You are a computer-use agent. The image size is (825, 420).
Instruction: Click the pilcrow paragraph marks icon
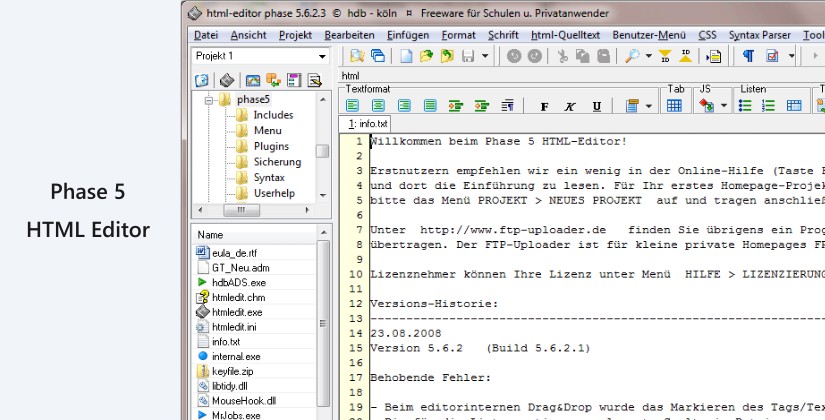click(x=747, y=57)
